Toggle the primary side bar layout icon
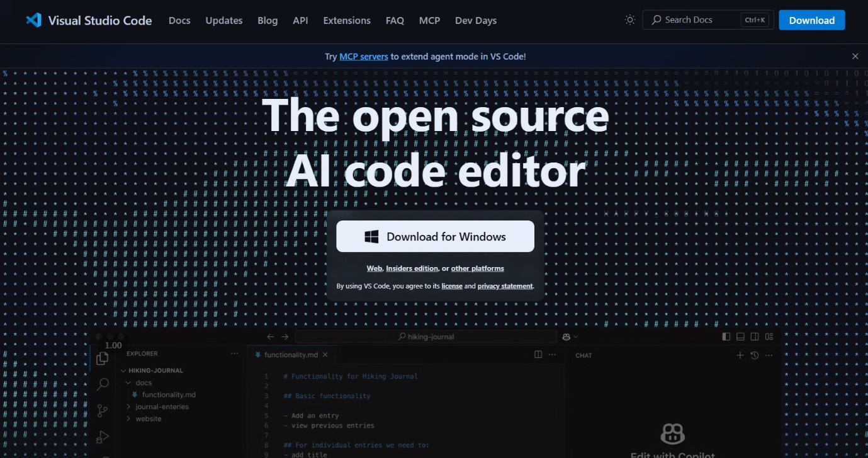Viewport: 868px width, 458px height. (726, 337)
